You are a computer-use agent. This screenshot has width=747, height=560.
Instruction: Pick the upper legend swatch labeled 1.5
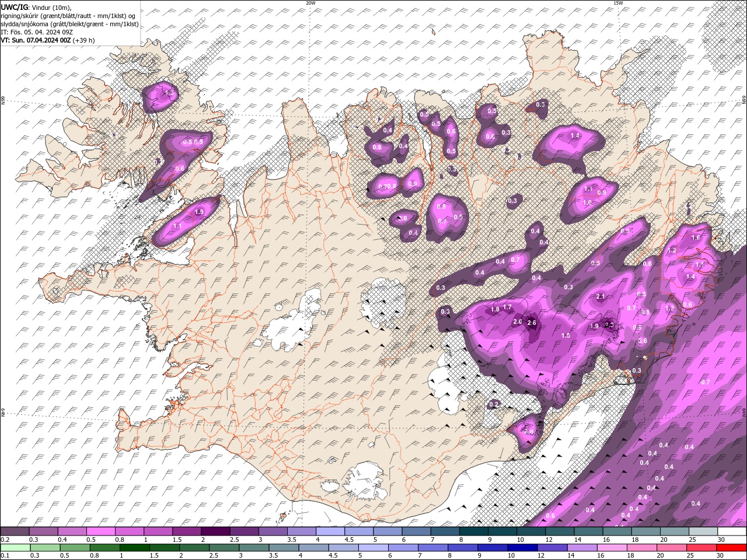tap(187, 531)
